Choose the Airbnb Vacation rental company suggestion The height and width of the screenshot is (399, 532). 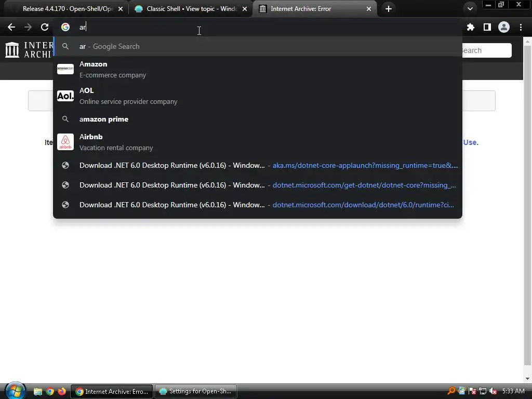pos(258,142)
